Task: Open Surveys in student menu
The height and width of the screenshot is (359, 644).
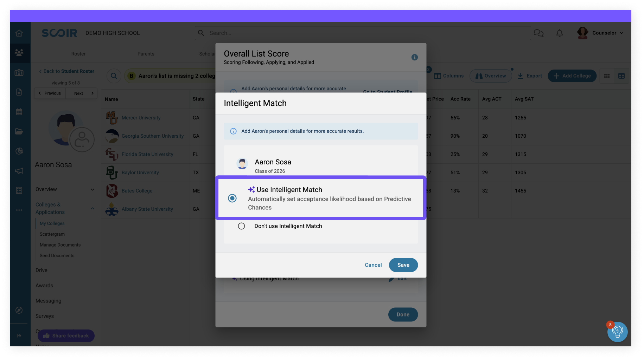Action: [45, 316]
